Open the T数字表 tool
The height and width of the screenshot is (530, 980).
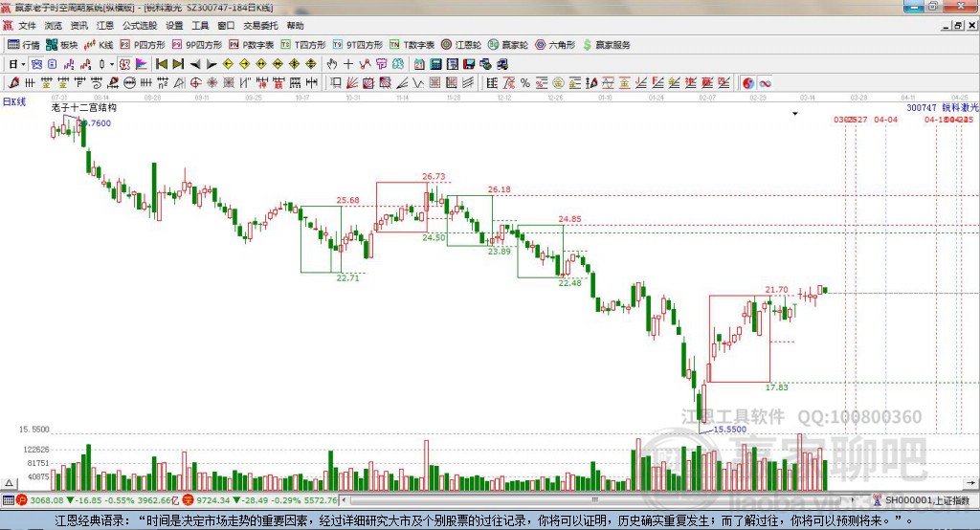(412, 45)
